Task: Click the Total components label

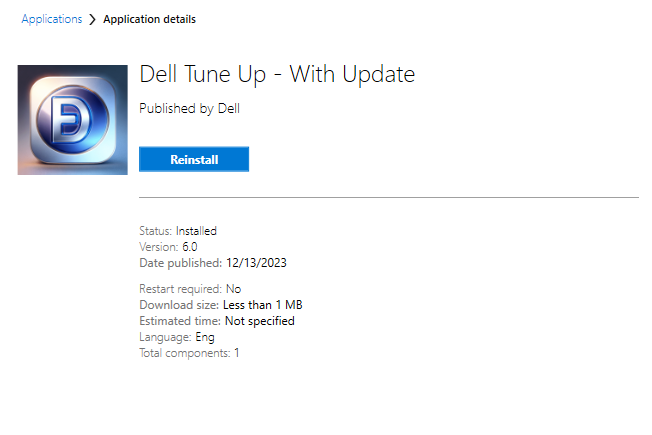Action: tap(185, 353)
